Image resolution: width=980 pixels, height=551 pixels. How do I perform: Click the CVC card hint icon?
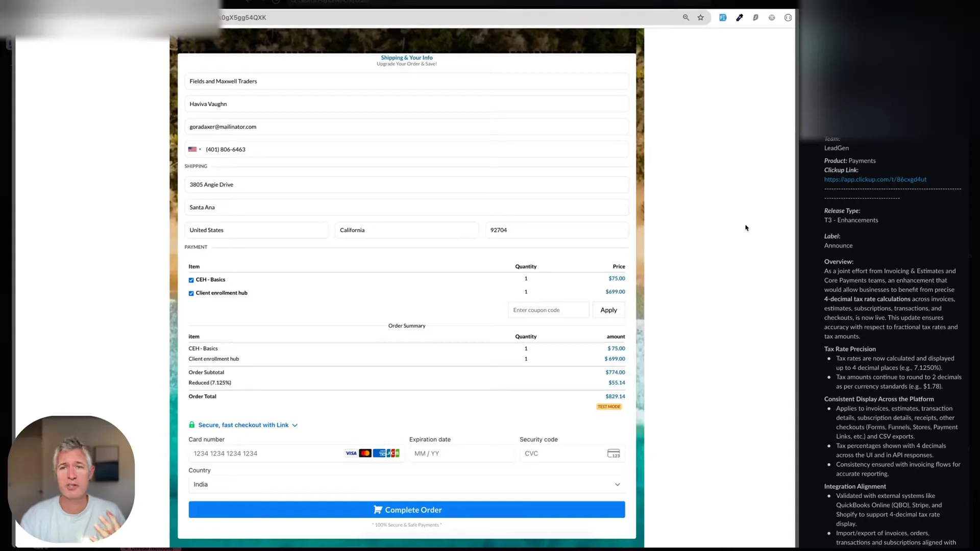[614, 454]
